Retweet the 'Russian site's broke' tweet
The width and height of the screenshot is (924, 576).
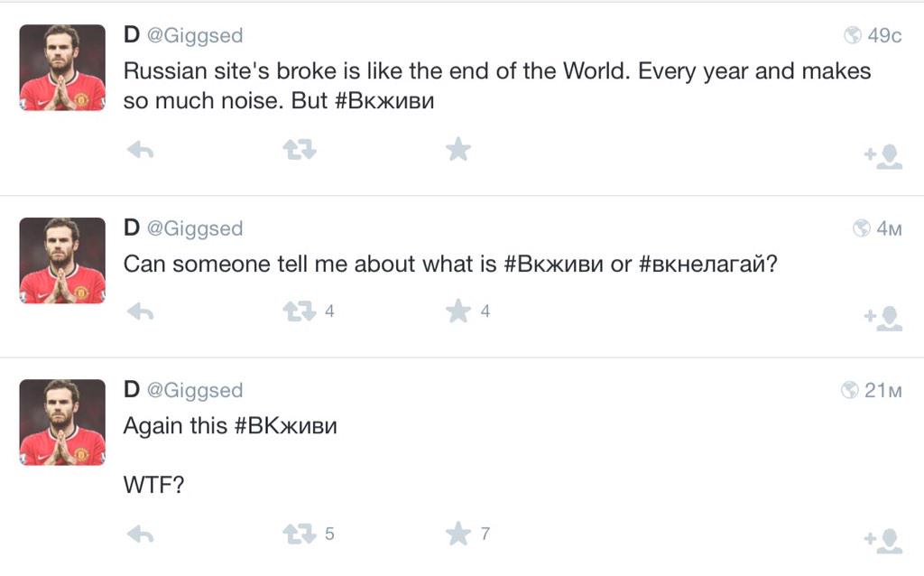[x=300, y=150]
